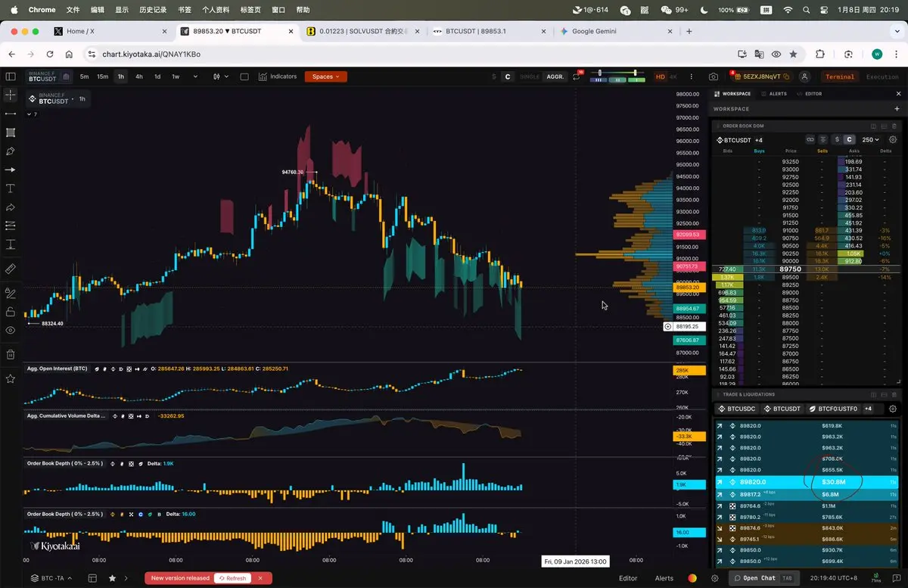
Task: Delete drawings with the trash icon
Action: (11, 354)
